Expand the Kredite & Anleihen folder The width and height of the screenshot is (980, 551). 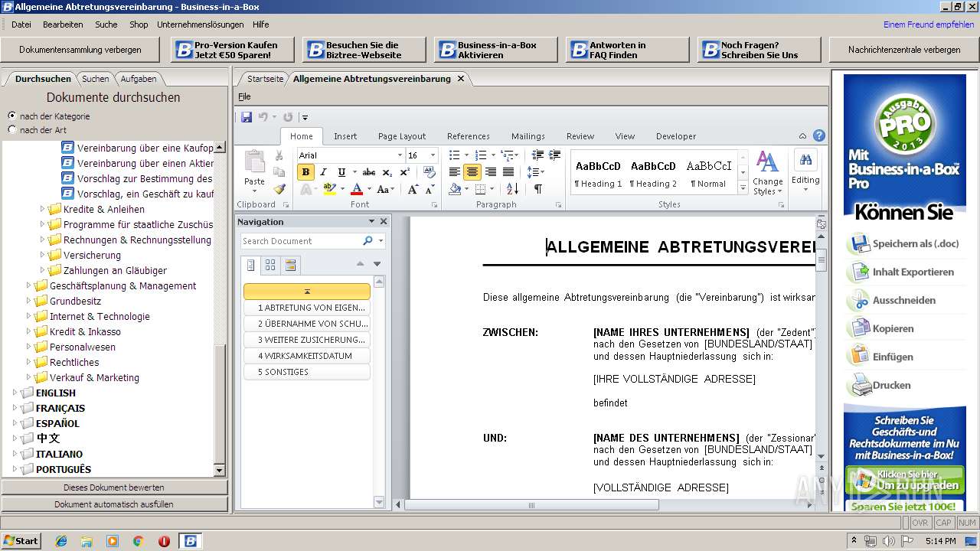tap(43, 209)
